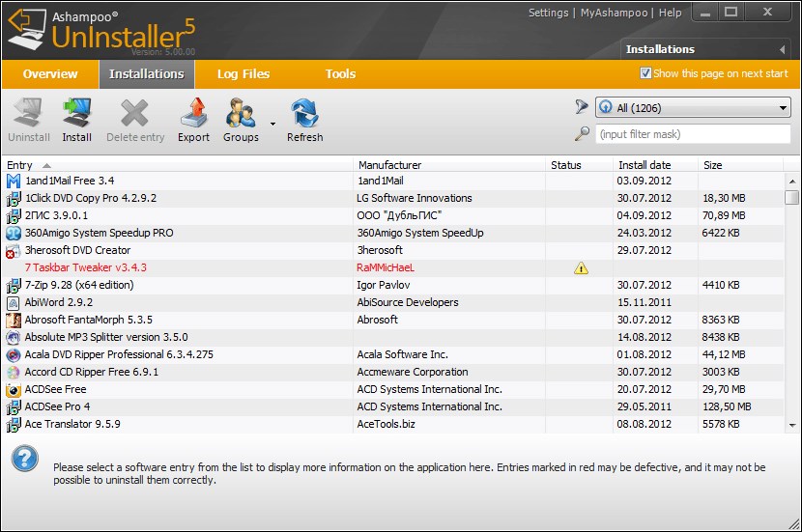Click the list scrollbar down arrow
Image resolution: width=802 pixels, height=532 pixels.
791,425
